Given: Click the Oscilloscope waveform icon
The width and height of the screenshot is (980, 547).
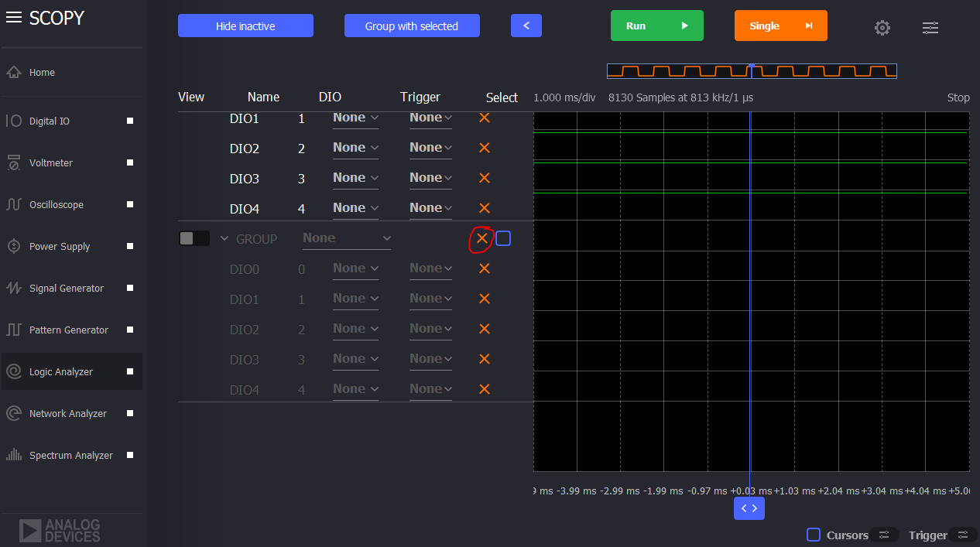Looking at the screenshot, I should (x=13, y=204).
